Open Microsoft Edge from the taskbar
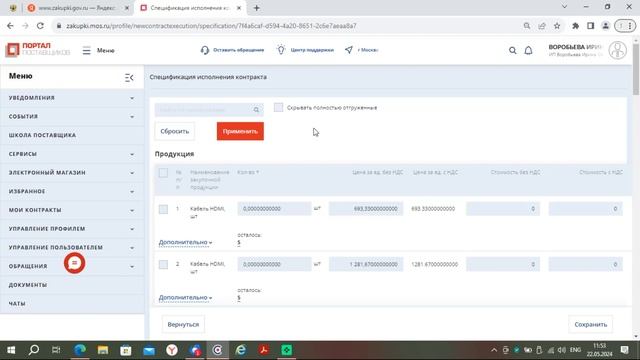Image resolution: width=640 pixels, height=360 pixels. 80,350
